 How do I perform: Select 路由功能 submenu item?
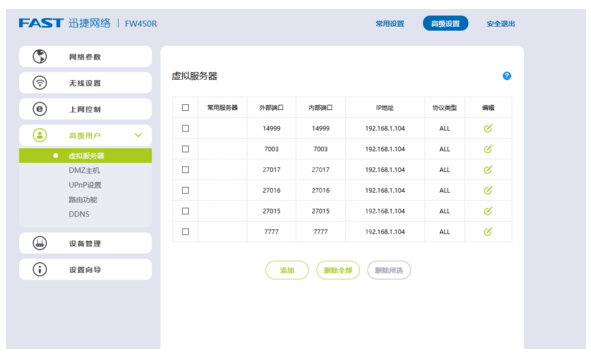click(83, 200)
